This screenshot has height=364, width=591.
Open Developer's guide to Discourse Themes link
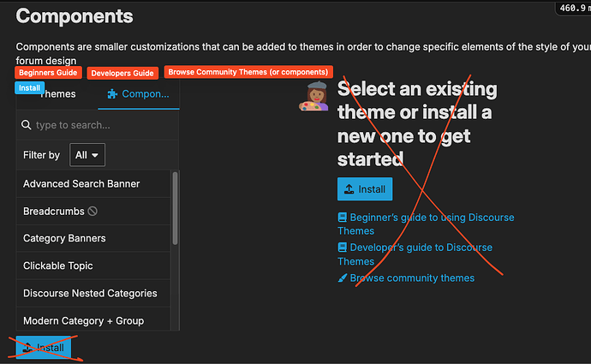(x=415, y=254)
